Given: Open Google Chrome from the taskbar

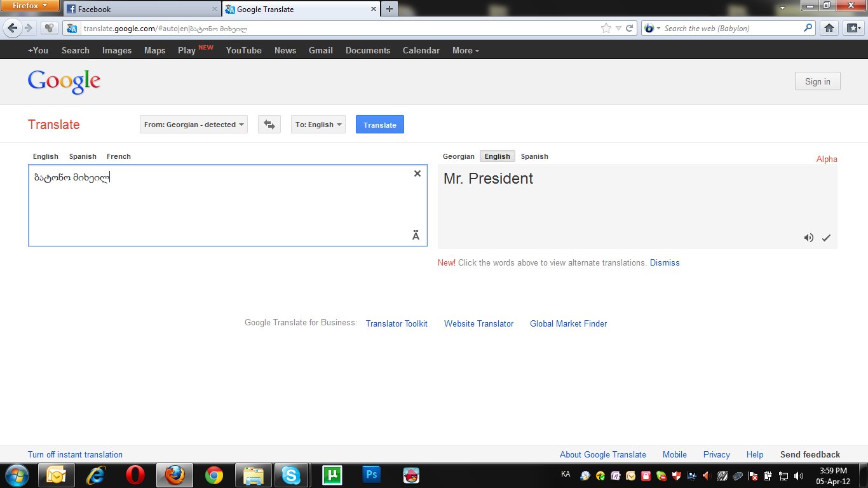Looking at the screenshot, I should [x=214, y=475].
